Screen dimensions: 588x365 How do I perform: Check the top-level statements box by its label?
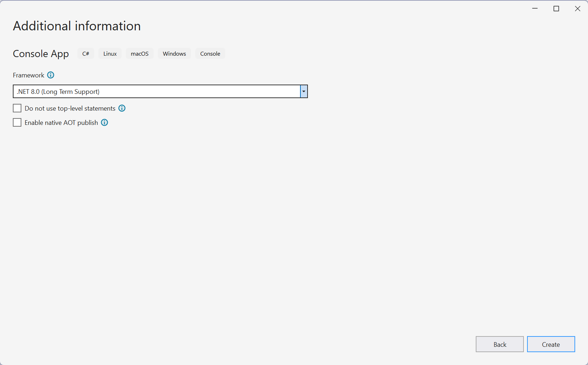[x=69, y=108]
